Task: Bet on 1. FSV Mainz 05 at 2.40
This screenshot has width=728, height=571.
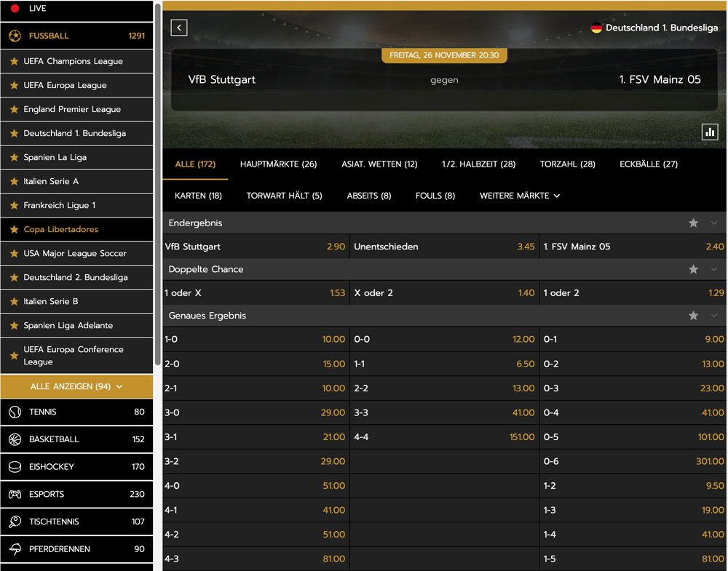Action: [633, 247]
